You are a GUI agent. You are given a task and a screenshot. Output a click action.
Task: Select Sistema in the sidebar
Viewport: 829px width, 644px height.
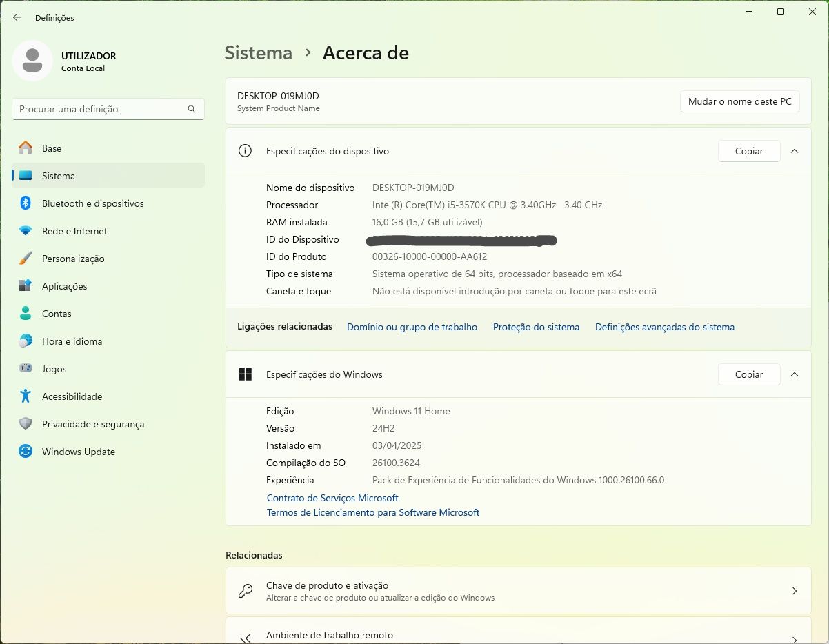coord(108,176)
